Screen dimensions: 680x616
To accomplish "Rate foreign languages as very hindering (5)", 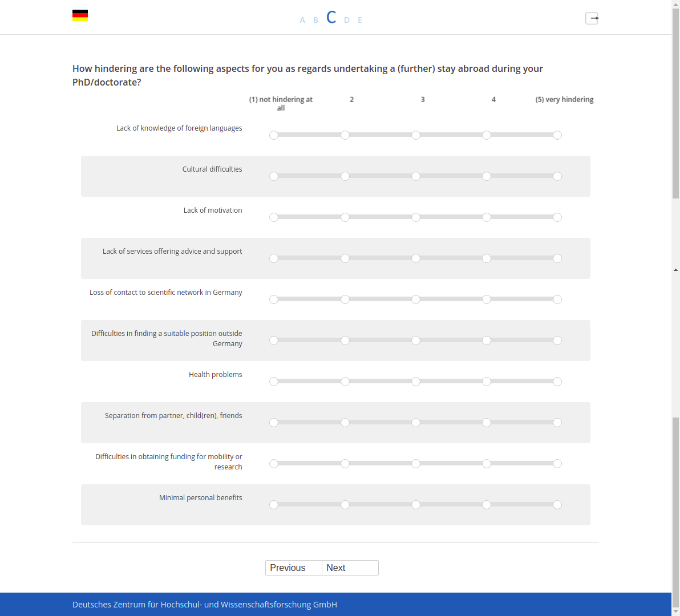I will [557, 135].
